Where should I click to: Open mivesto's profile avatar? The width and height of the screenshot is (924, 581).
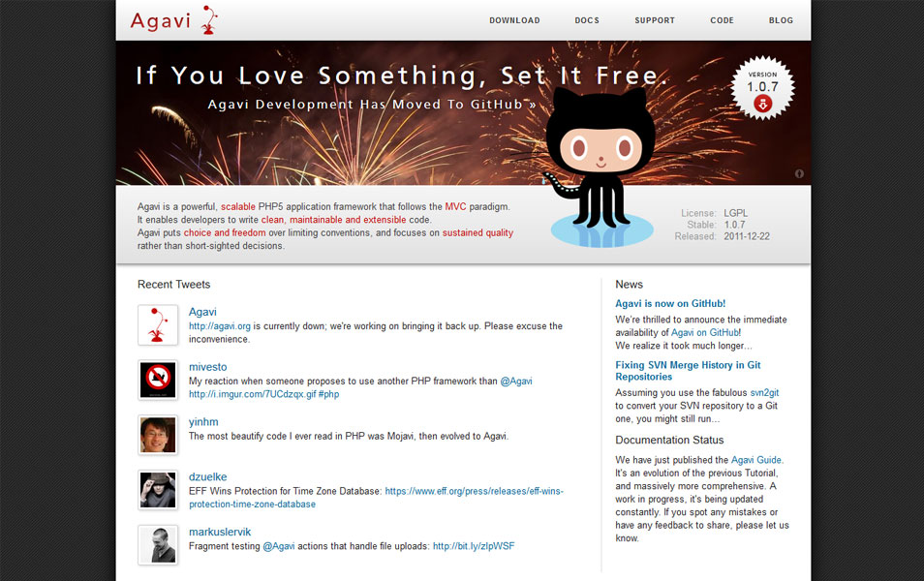tap(158, 380)
